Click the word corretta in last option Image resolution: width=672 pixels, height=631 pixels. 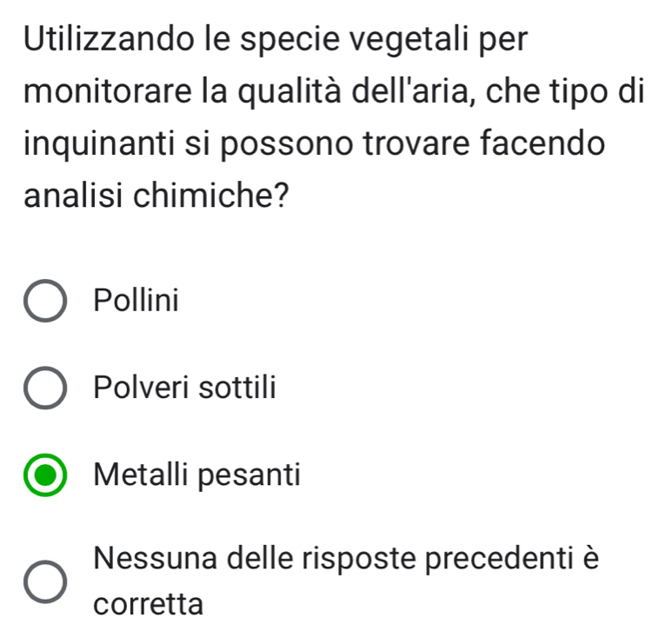[149, 603]
